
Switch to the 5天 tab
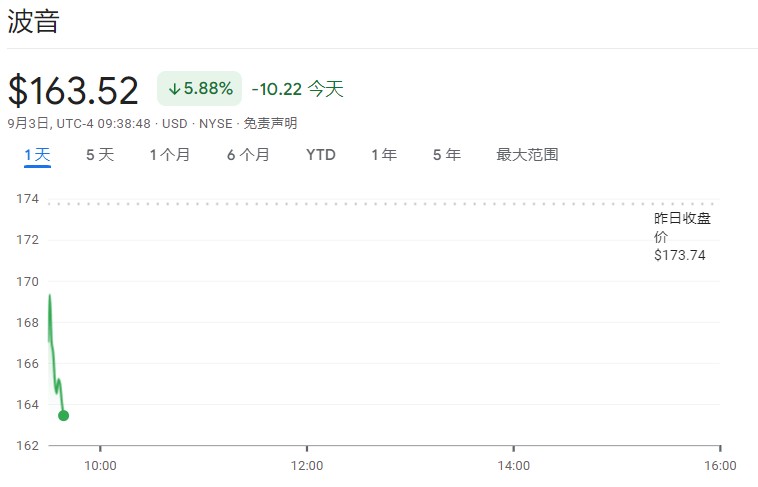tap(100, 154)
